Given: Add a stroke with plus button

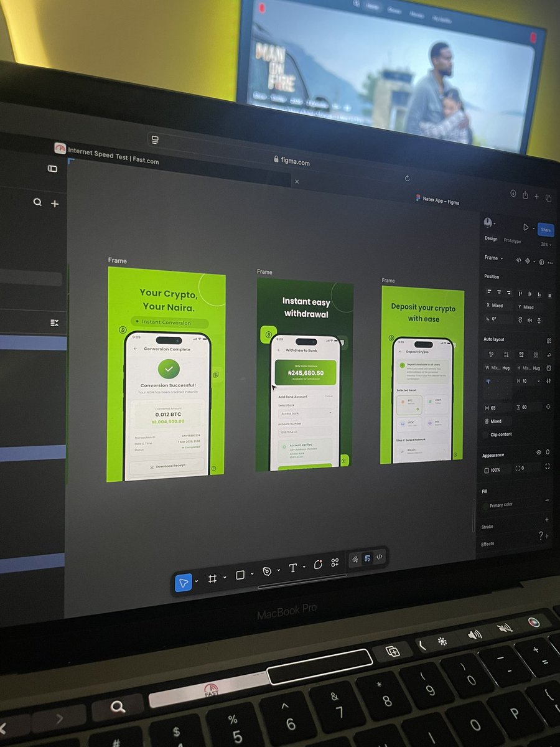Looking at the screenshot, I should point(547,519).
